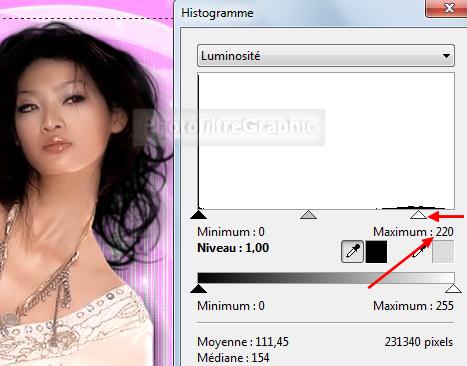Select the white point eyedropper tool
This screenshot has height=366, width=467.
tap(419, 252)
